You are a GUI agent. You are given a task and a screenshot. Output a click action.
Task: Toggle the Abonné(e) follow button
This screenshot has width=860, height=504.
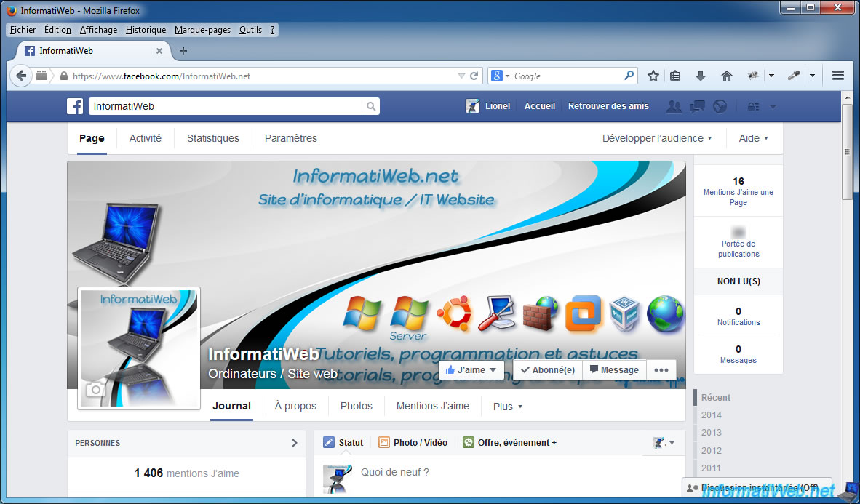coord(547,370)
